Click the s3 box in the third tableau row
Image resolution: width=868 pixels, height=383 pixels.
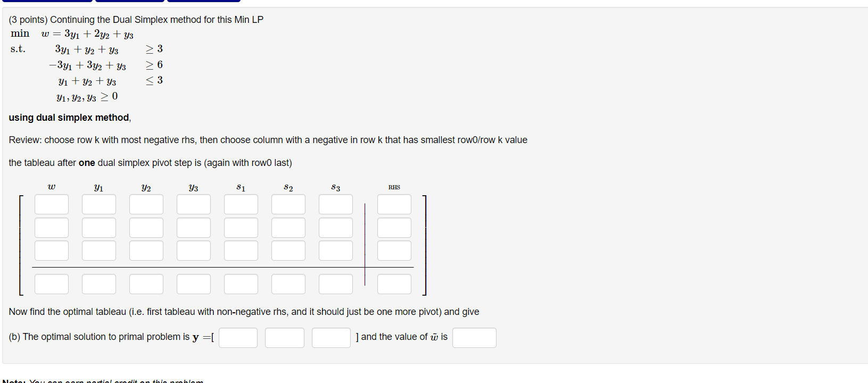[x=335, y=250]
